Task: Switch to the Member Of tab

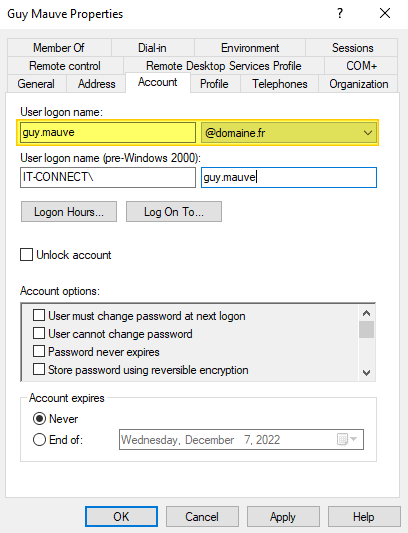Action: [59, 48]
